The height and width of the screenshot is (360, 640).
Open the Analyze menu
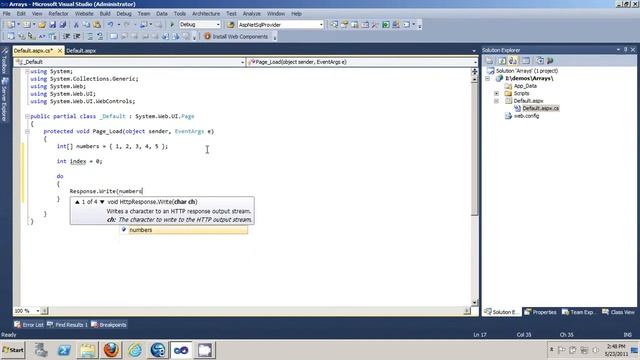click(x=251, y=13)
